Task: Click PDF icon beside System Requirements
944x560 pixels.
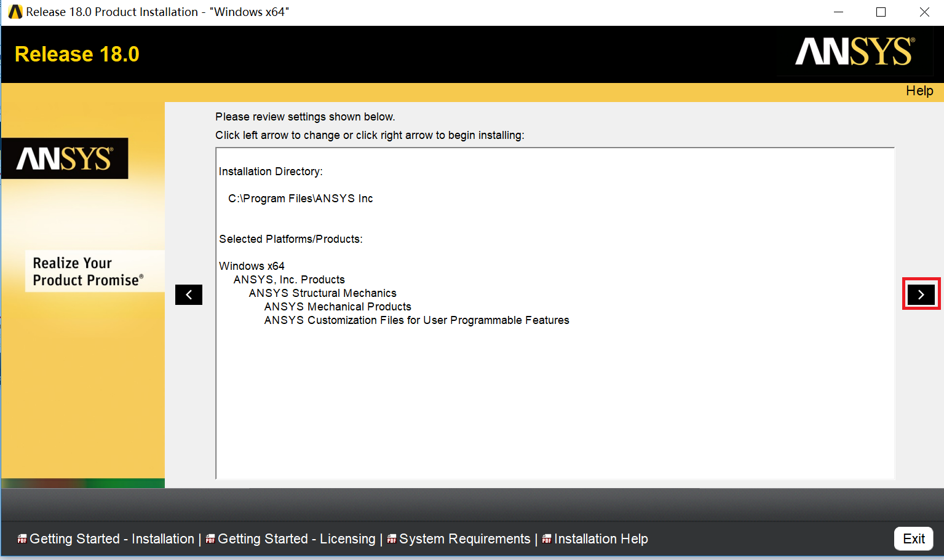Action: [x=392, y=539]
